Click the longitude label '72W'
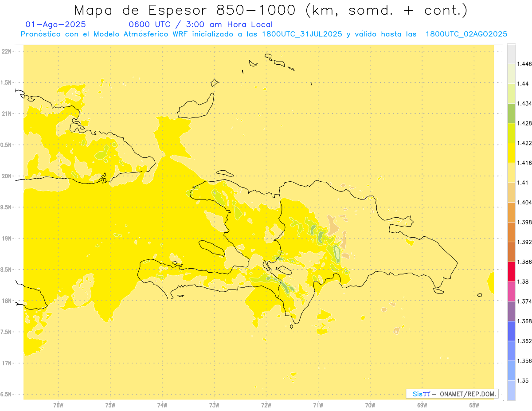 [266, 405]
